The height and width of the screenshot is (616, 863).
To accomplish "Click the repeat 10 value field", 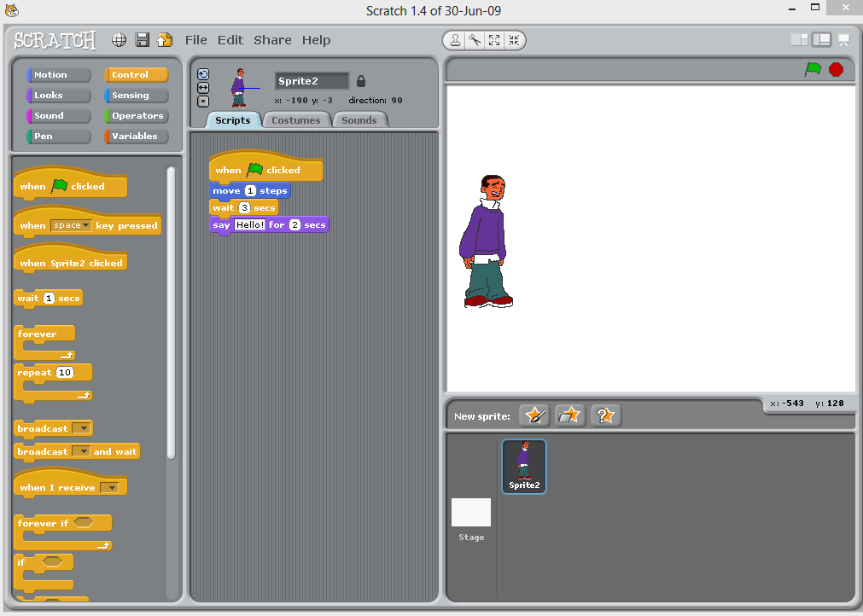I will pos(64,372).
